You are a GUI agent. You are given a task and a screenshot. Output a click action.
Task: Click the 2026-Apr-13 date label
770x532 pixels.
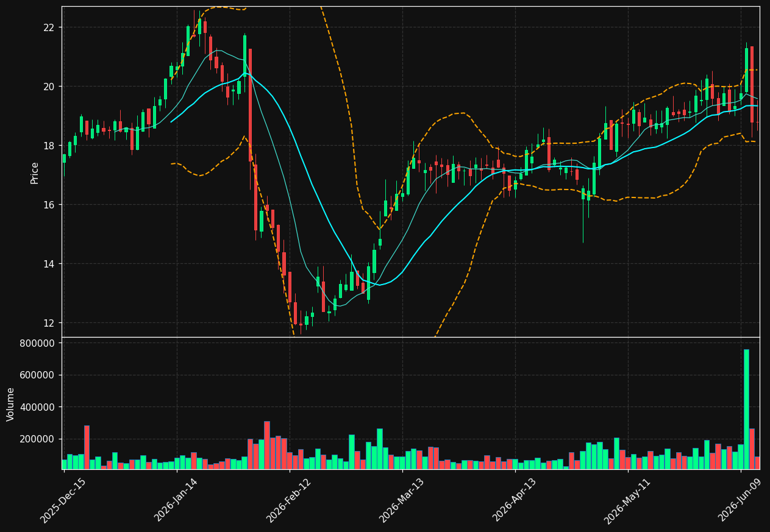pyautogui.click(x=515, y=500)
